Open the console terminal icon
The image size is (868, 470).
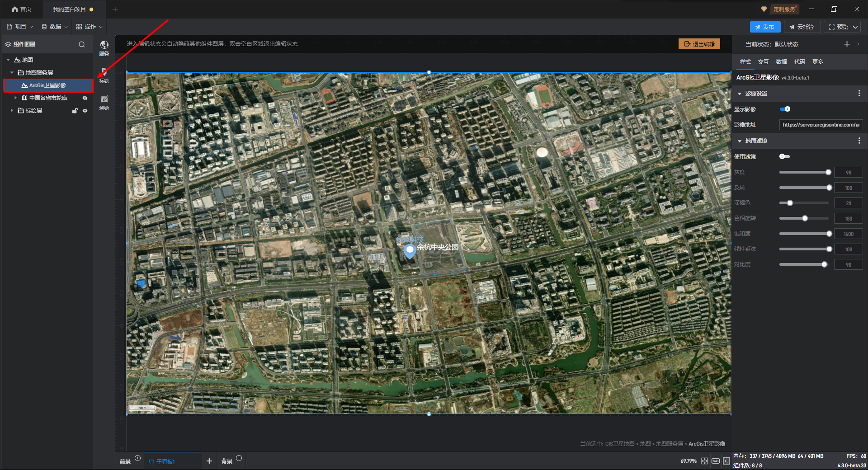click(726, 461)
